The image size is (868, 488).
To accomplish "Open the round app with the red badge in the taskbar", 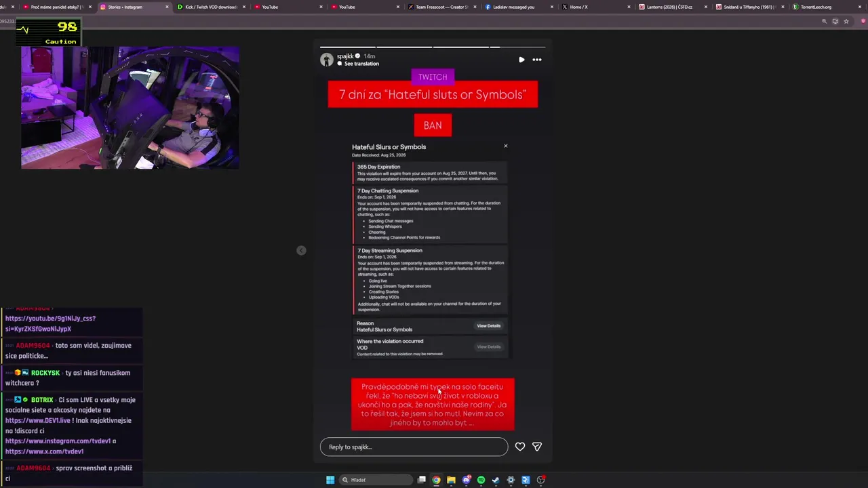I will coord(540,480).
